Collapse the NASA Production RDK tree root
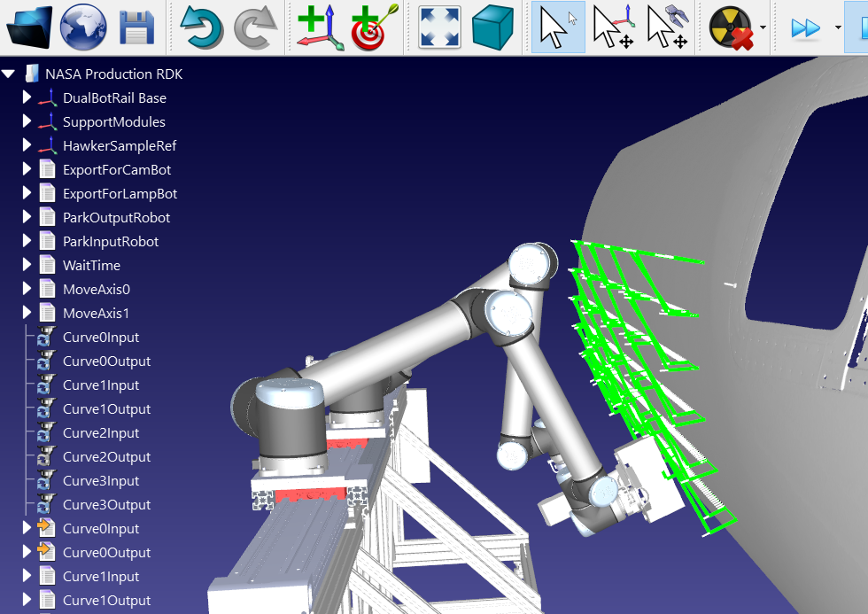Viewport: 868px width, 614px height. tap(9, 74)
